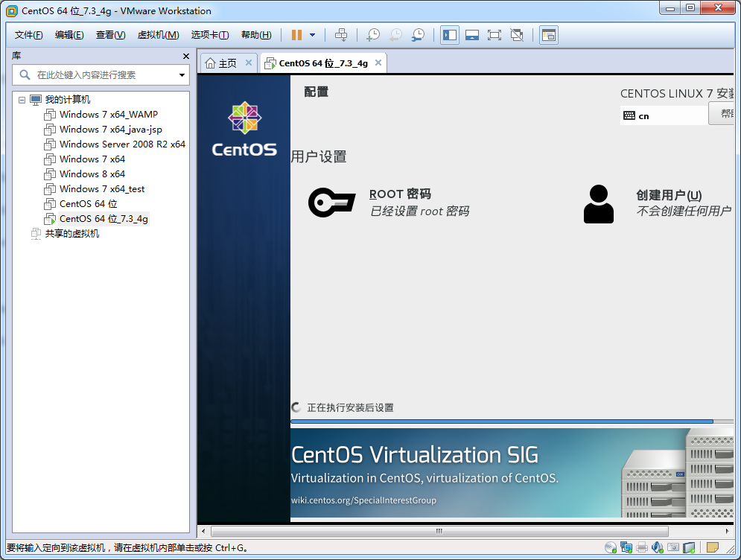Click the ROOT 密码 key icon
This screenshot has height=560, width=741.
331,203
